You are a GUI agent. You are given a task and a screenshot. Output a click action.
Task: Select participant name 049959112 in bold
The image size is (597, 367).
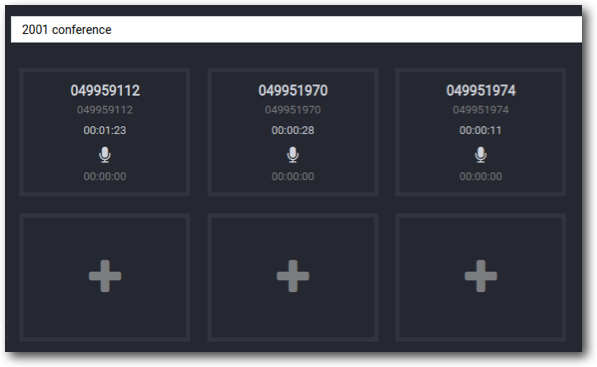click(x=105, y=91)
